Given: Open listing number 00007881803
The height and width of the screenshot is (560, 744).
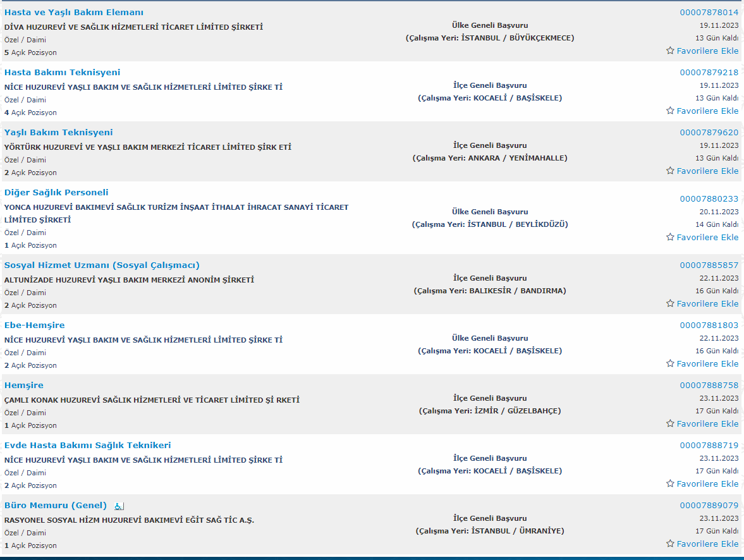Looking at the screenshot, I should click(x=709, y=326).
